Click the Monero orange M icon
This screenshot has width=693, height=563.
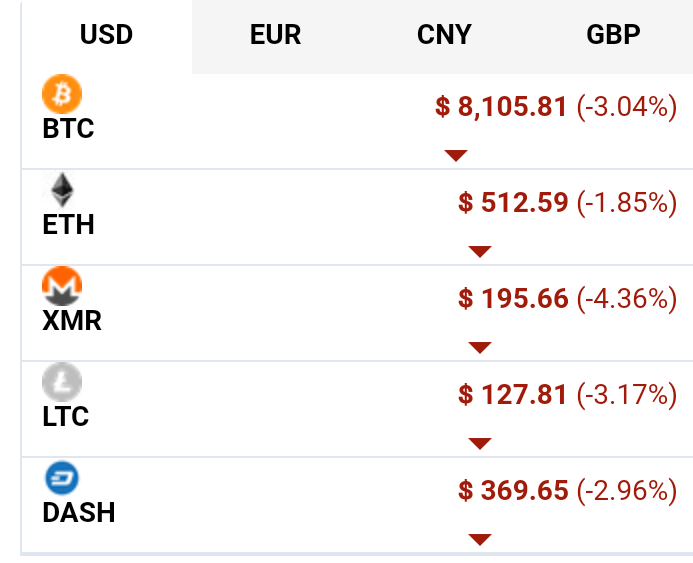coord(62,286)
